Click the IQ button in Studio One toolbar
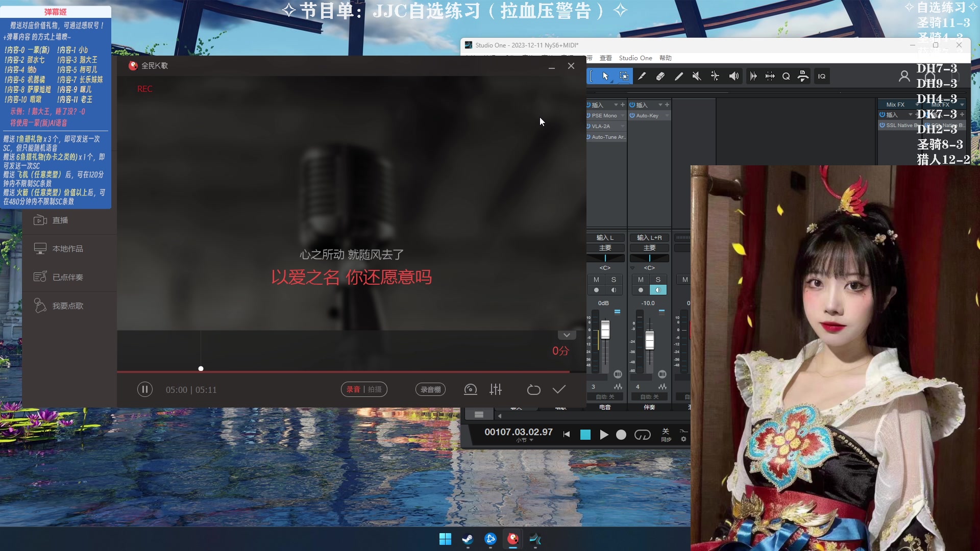This screenshot has height=551, width=980. [822, 76]
